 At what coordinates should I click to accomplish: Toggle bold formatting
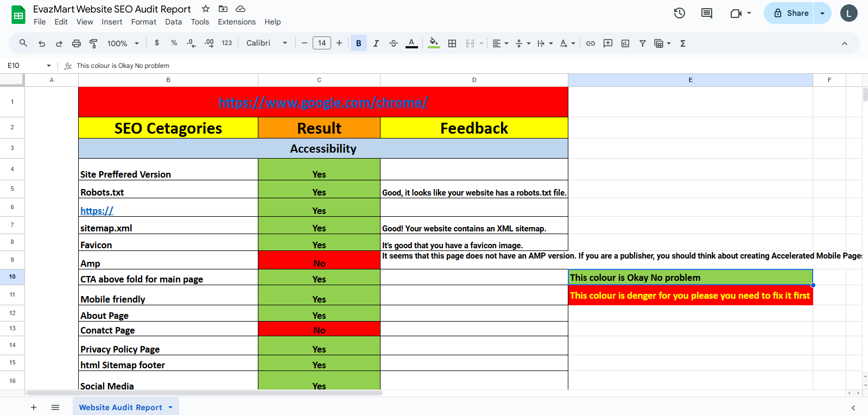359,43
